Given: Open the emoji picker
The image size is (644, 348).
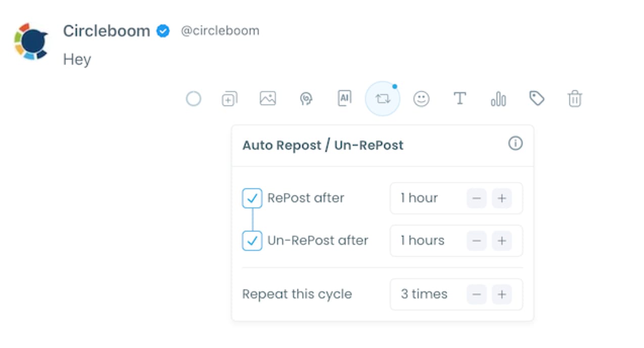Looking at the screenshot, I should pos(422,99).
